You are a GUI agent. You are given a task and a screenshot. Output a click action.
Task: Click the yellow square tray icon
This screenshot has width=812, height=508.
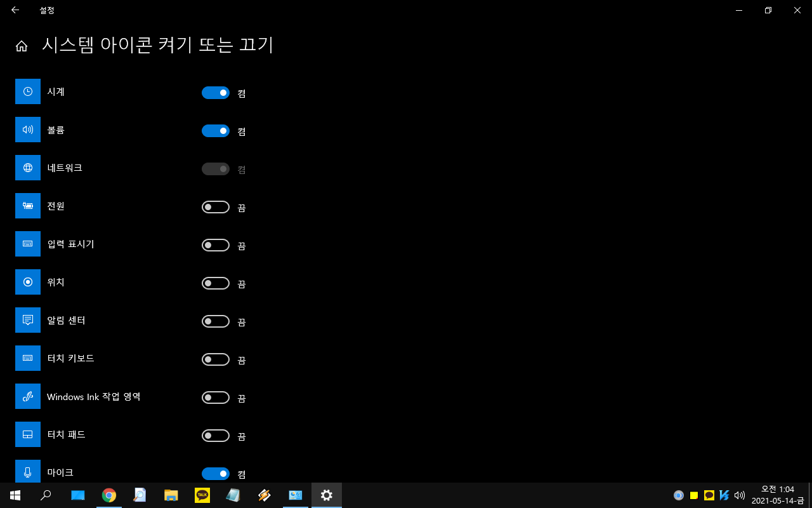tap(694, 495)
